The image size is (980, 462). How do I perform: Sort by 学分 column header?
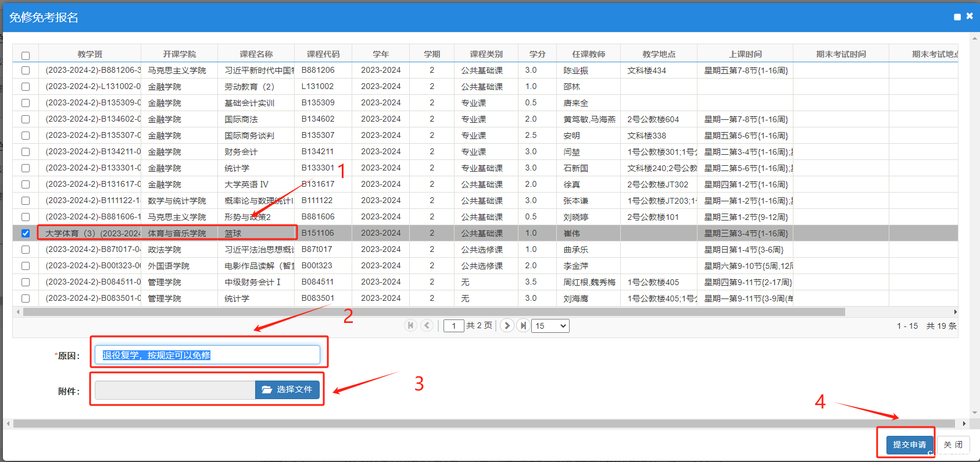(537, 54)
